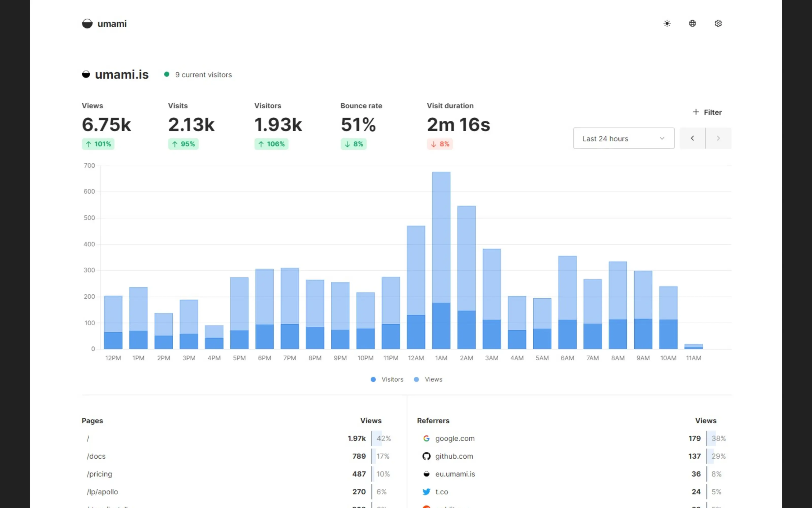Open the settings gear icon
This screenshot has height=508, width=812.
tap(718, 24)
